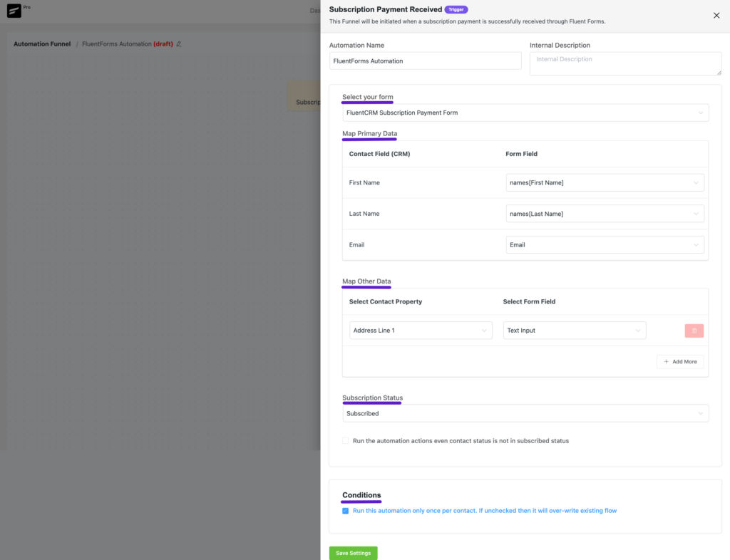
Task: Close the trigger settings panel
Action: coord(716,15)
